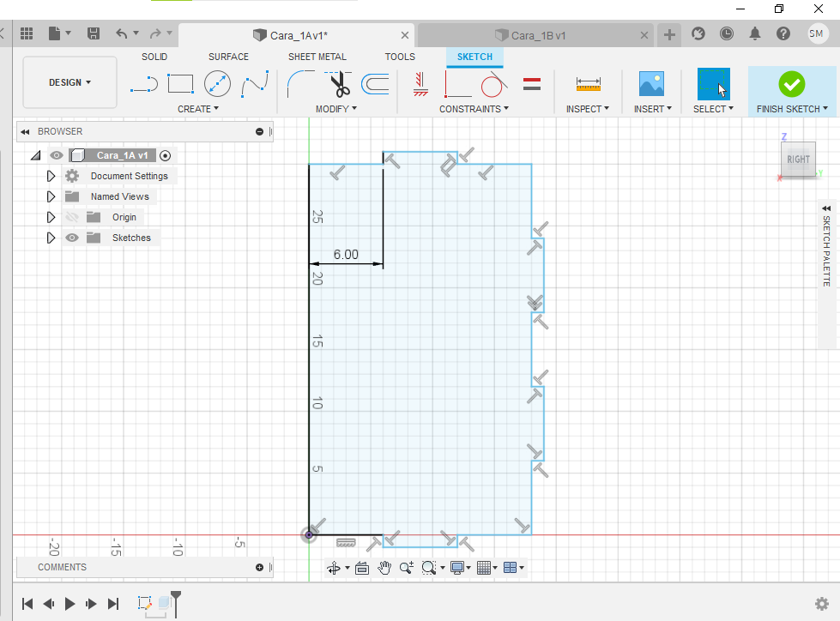Open the File menu dropdown
The height and width of the screenshot is (621, 840).
coord(59,33)
